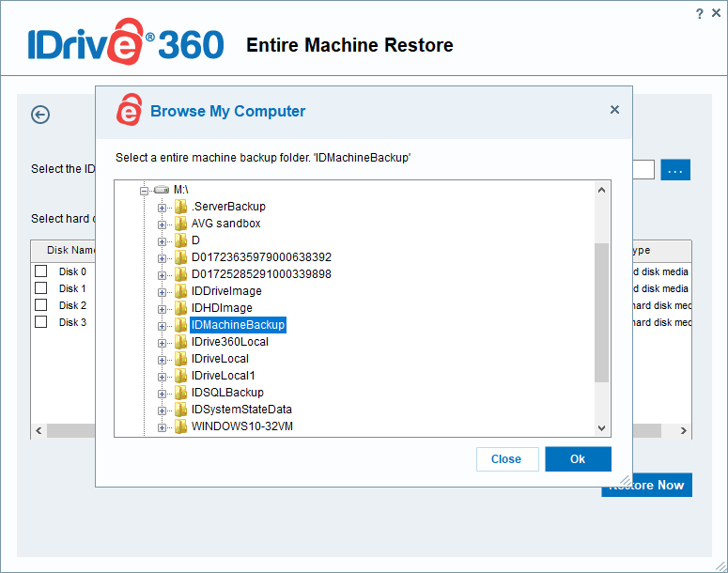The height and width of the screenshot is (573, 728).
Task: Click the browse ellipsis button
Action: [x=676, y=170]
